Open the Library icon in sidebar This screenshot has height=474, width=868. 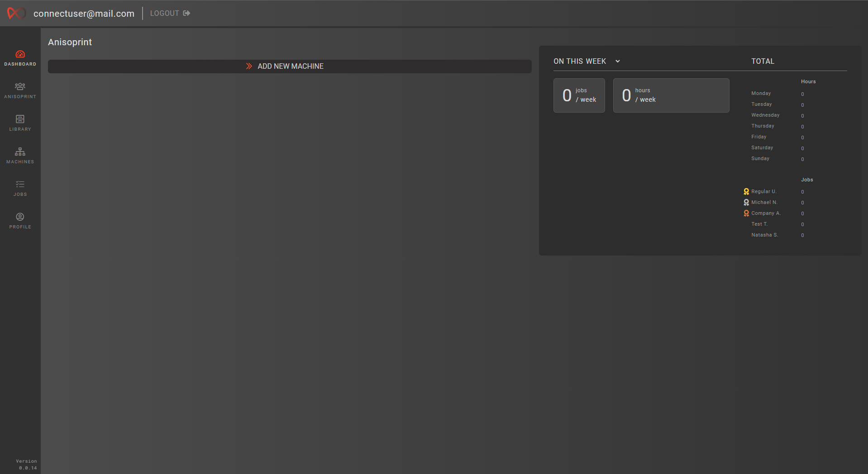(20, 119)
